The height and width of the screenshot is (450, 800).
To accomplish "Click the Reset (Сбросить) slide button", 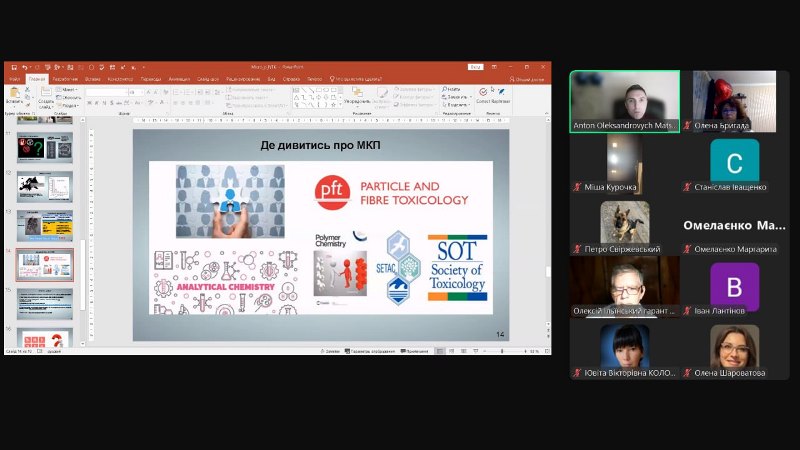I will tap(68, 97).
